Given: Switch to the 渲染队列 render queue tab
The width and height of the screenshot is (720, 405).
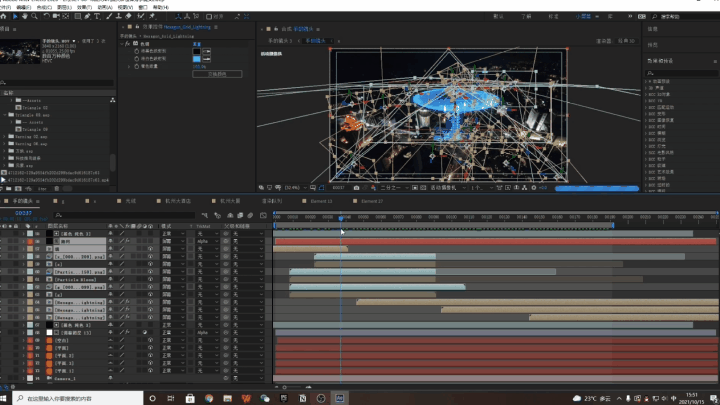Looking at the screenshot, I should click(x=272, y=201).
